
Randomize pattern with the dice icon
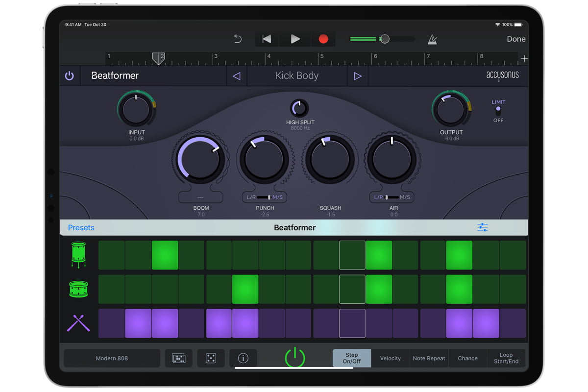[211, 358]
